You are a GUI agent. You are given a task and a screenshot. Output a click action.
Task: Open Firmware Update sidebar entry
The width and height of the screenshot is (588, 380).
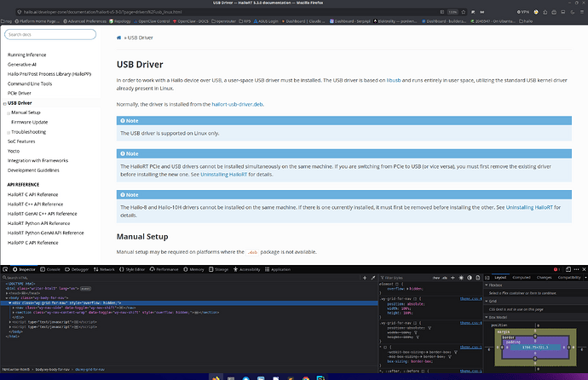30,122
